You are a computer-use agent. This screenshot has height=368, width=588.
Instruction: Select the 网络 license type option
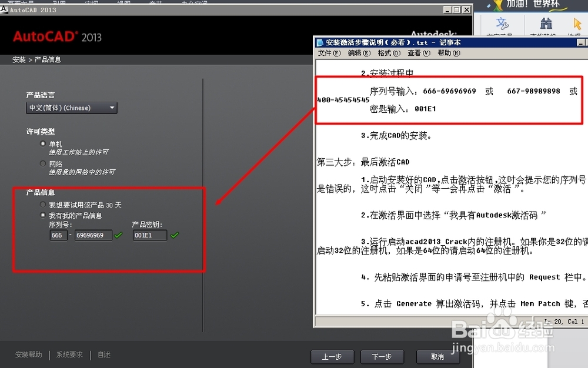click(43, 163)
